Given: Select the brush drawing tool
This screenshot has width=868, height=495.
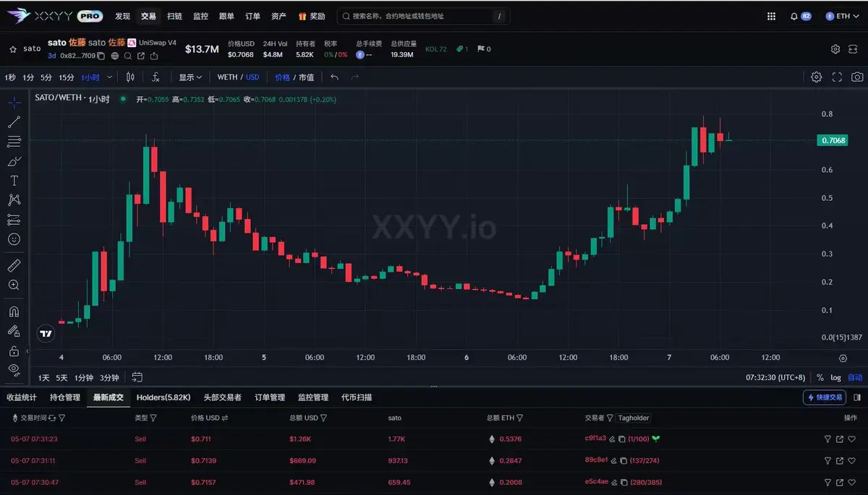Looking at the screenshot, I should click(14, 160).
